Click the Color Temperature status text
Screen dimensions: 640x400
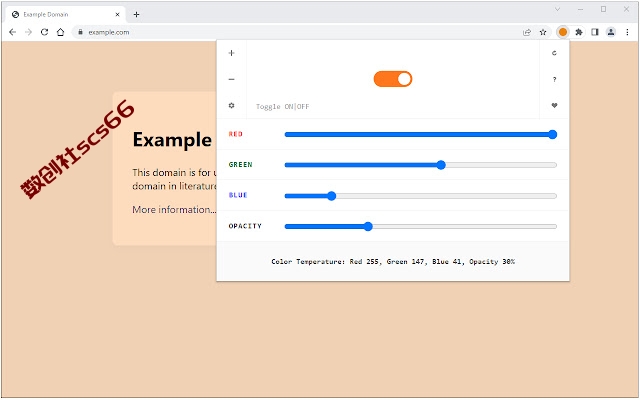[x=393, y=261]
